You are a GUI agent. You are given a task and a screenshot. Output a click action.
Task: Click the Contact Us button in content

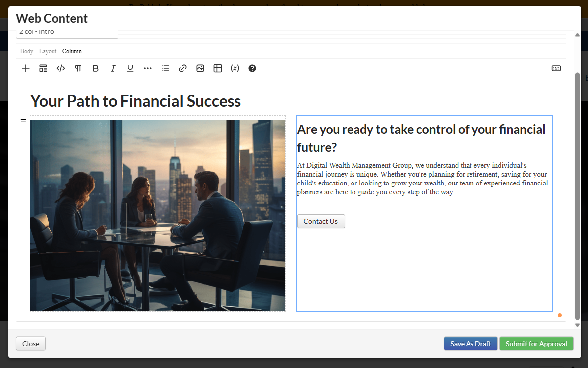(x=321, y=221)
